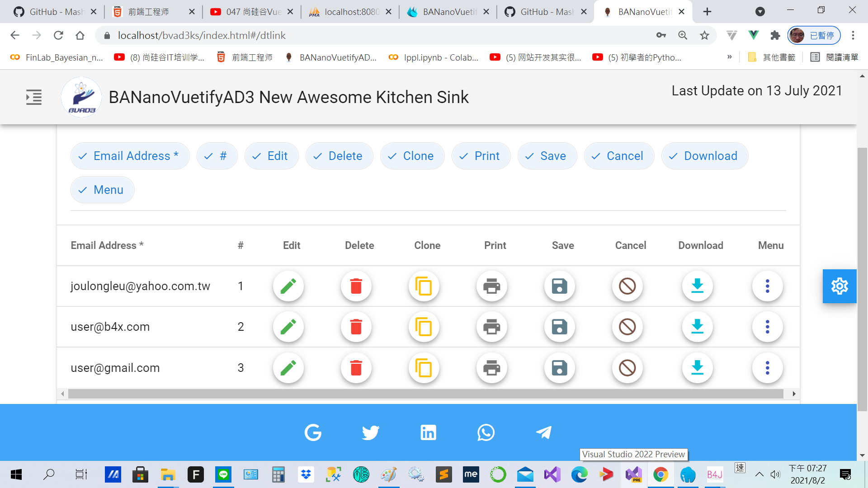The height and width of the screenshot is (488, 868).
Task: Download the joulongleu@yahoo.com.tw record
Action: [697, 286]
